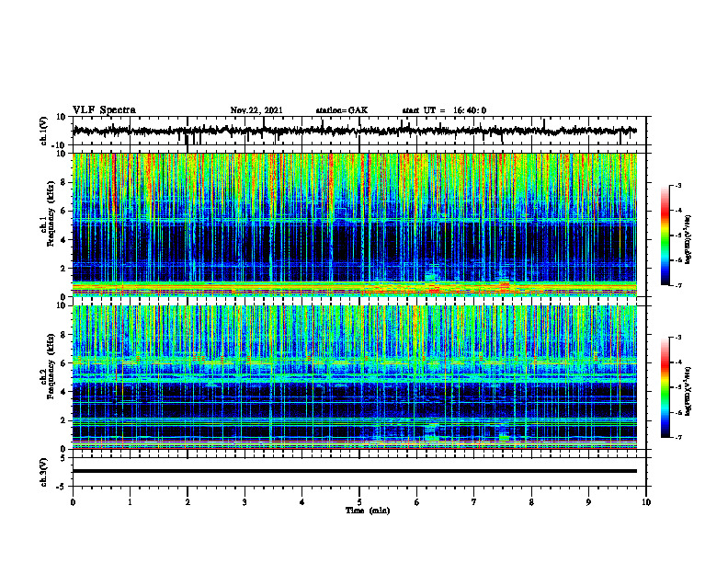Click the ch.1 spectrogram colorbar
Image resolution: width=728 pixels, height=563 pixels.
tap(665, 236)
